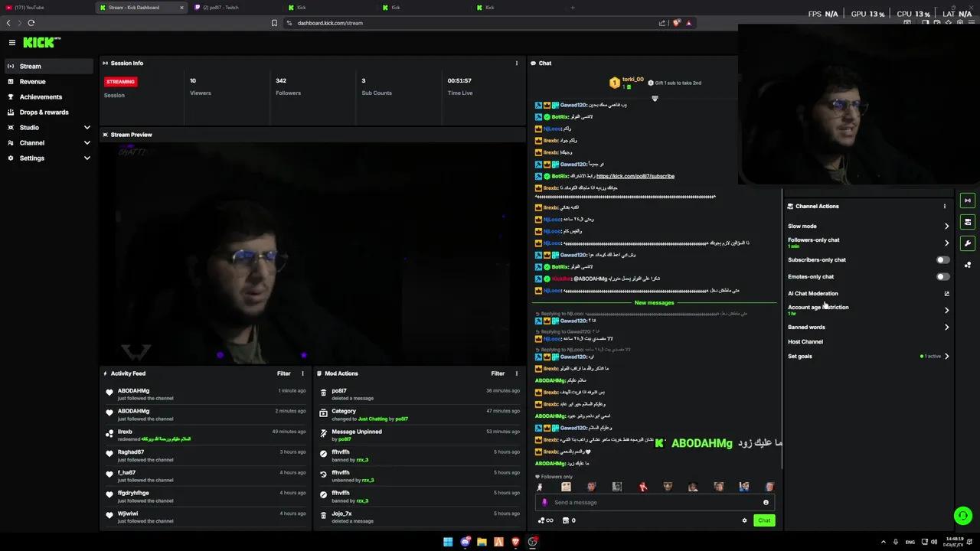Open Channel Actions three-dot menu
Screen dimensions: 980x551
944,206
